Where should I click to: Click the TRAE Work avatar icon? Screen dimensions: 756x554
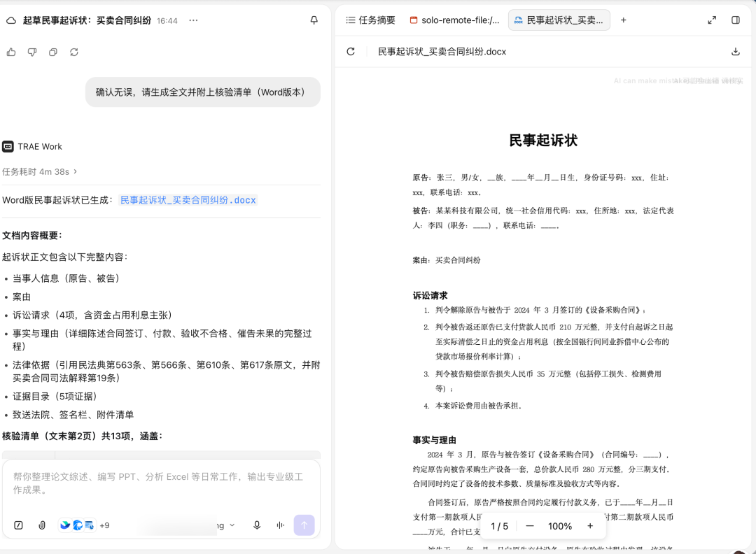[8, 146]
